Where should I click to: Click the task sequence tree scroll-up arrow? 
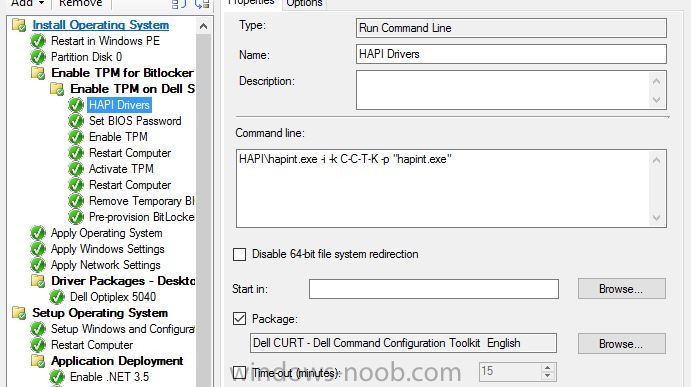tap(203, 26)
